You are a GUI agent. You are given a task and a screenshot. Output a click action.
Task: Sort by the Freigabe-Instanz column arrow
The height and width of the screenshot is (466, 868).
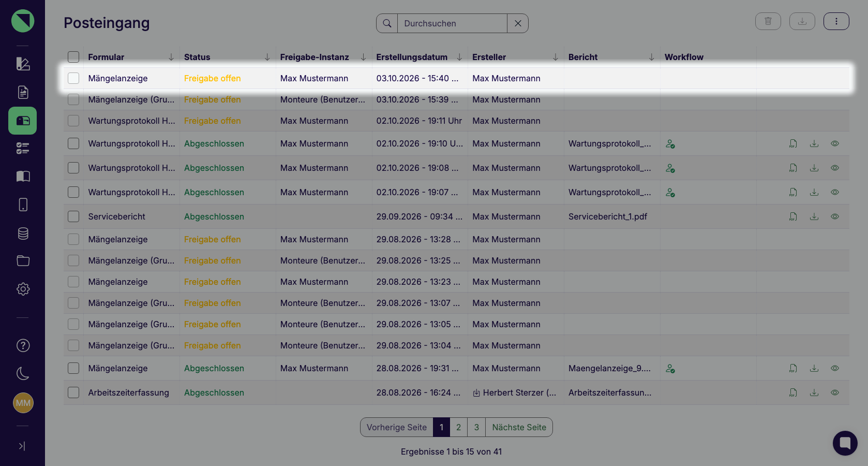[364, 57]
